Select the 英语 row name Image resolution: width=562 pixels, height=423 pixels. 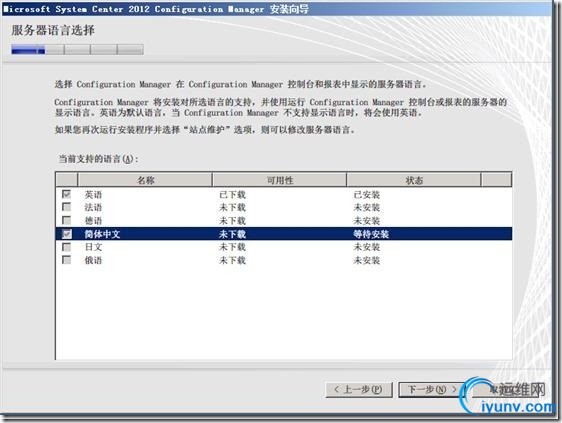93,195
